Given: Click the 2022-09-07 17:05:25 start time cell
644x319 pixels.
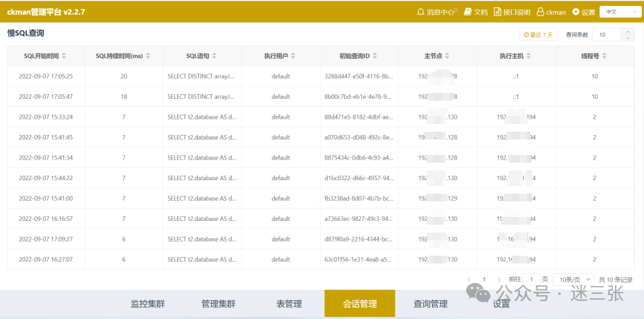Looking at the screenshot, I should click(x=46, y=76).
